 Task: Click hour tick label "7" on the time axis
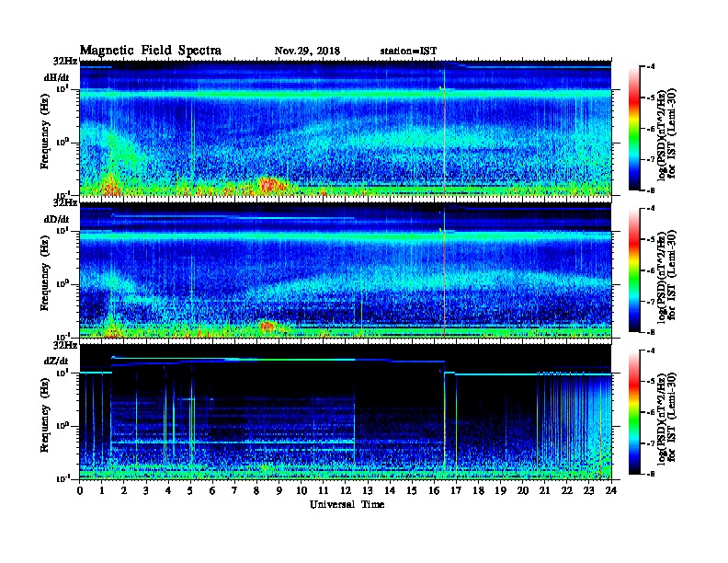pyautogui.click(x=235, y=490)
